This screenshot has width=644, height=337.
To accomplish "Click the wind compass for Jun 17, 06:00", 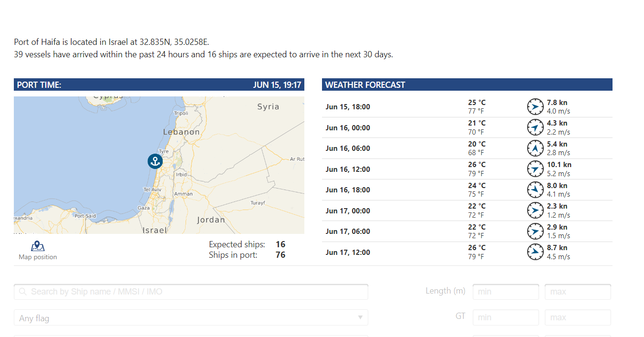I will tap(535, 232).
